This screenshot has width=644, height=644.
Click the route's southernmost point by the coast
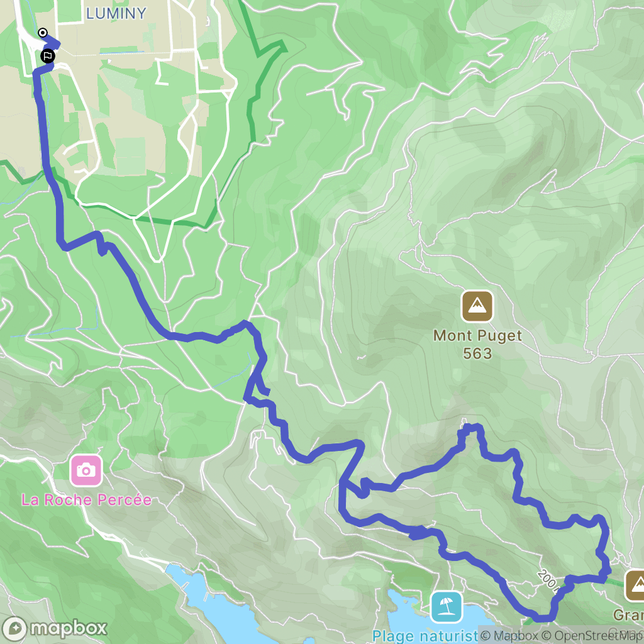click(542, 618)
